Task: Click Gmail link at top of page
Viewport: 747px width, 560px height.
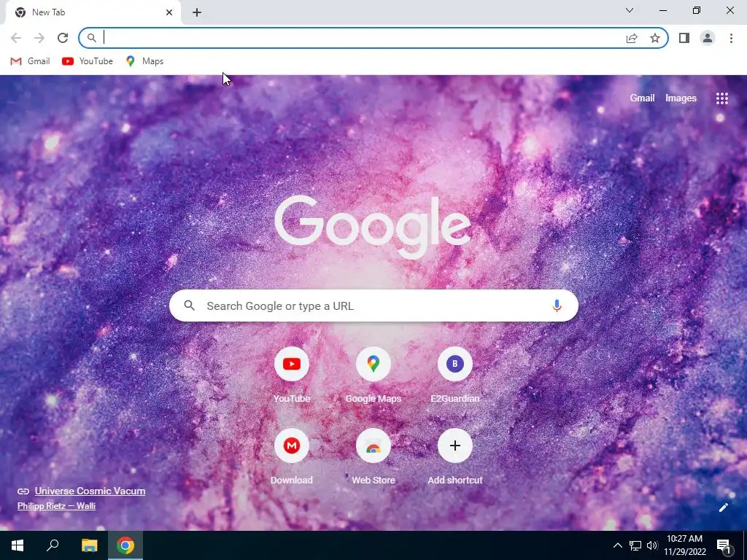Action: tap(642, 98)
